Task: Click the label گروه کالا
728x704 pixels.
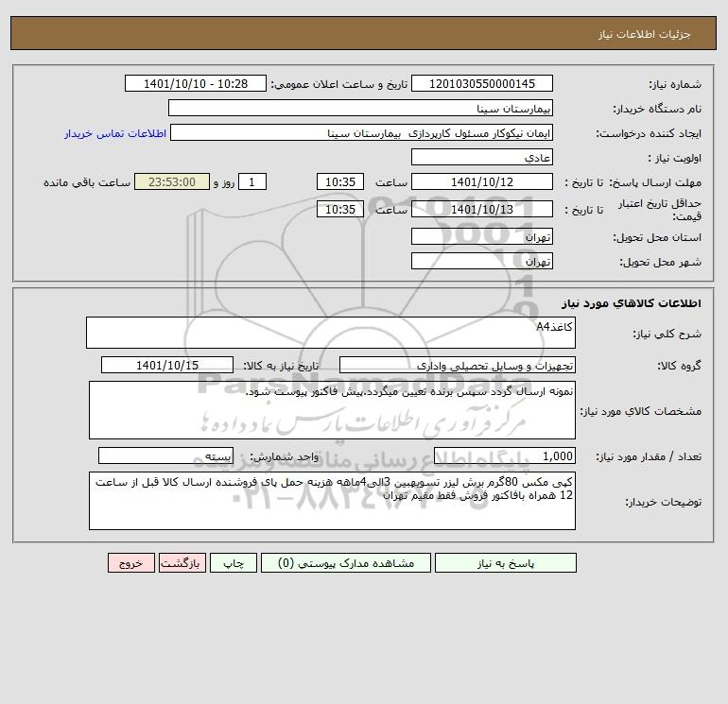Action: 679,366
